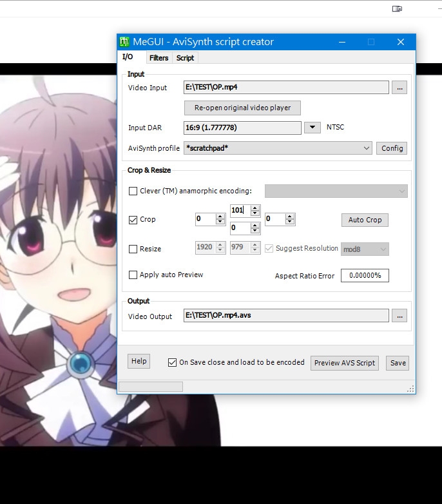442x504 pixels.
Task: Increase the top crop value of 101
Action: pyautogui.click(x=255, y=208)
